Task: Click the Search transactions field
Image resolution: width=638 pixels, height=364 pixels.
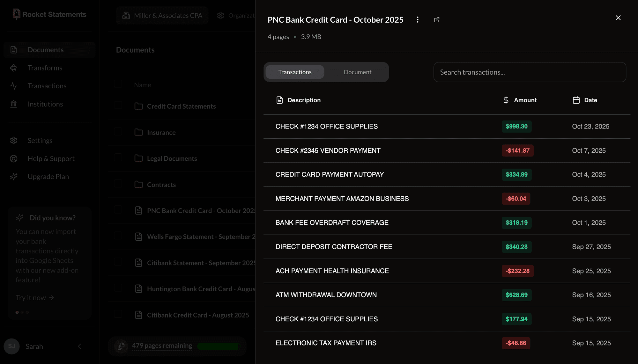Action: pyautogui.click(x=530, y=72)
